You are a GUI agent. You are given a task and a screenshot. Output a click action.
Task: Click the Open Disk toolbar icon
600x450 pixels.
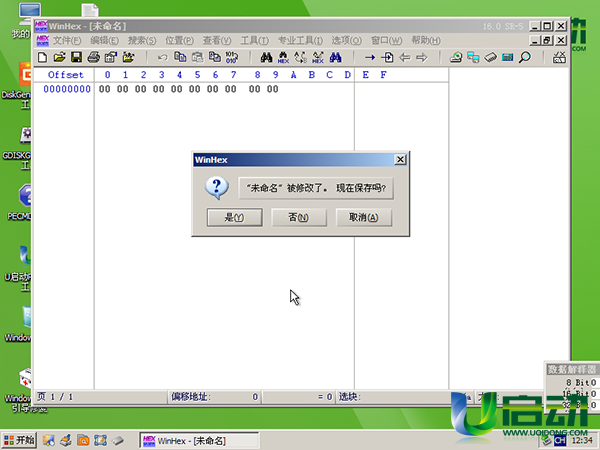point(456,58)
